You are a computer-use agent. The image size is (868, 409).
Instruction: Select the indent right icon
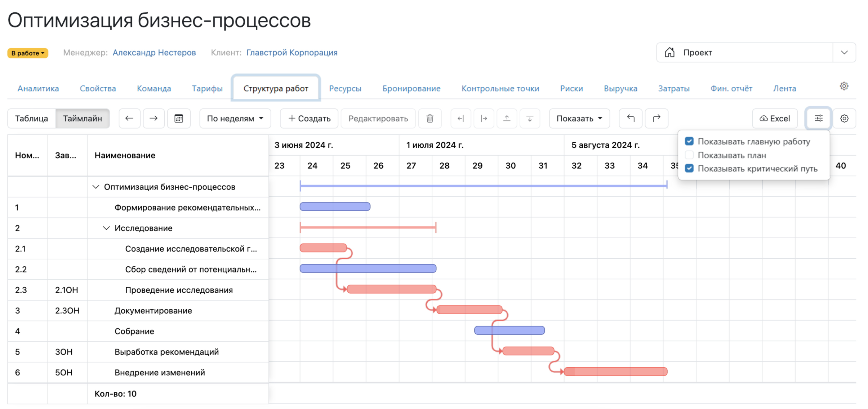(x=484, y=118)
